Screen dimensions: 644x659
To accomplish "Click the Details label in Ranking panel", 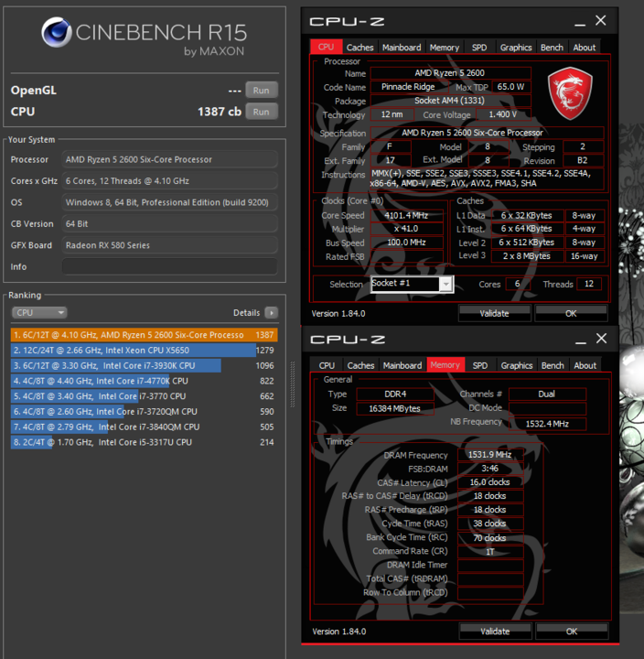I will 247,313.
